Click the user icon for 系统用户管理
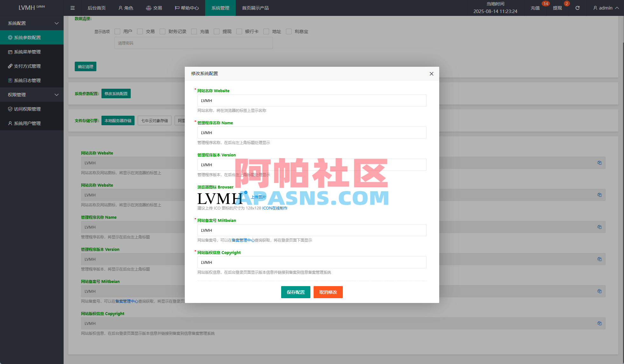This screenshot has width=624, height=364. point(10,123)
